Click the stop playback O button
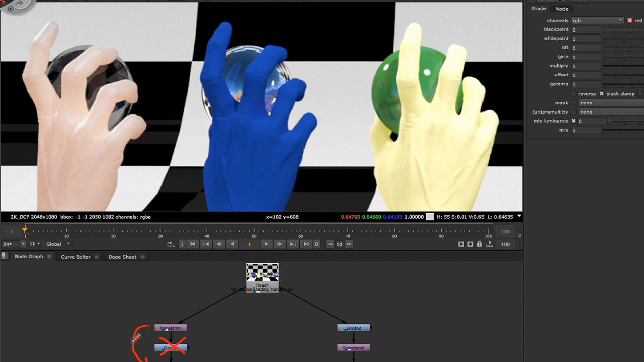The height and width of the screenshot is (362, 644). (316, 244)
